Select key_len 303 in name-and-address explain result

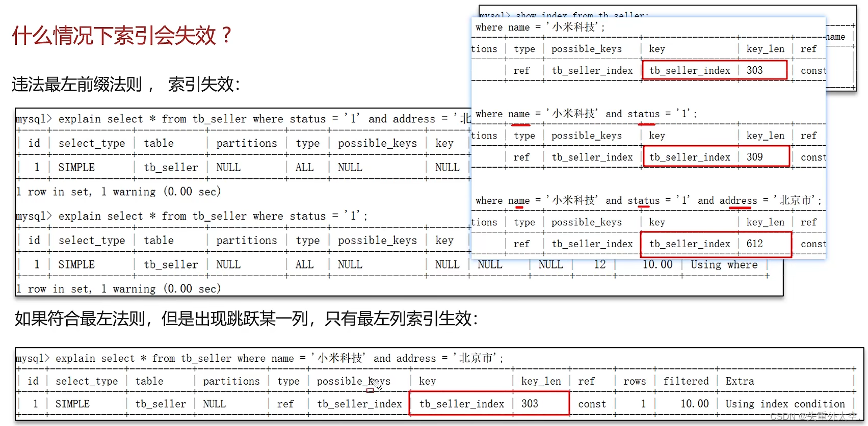pos(530,404)
